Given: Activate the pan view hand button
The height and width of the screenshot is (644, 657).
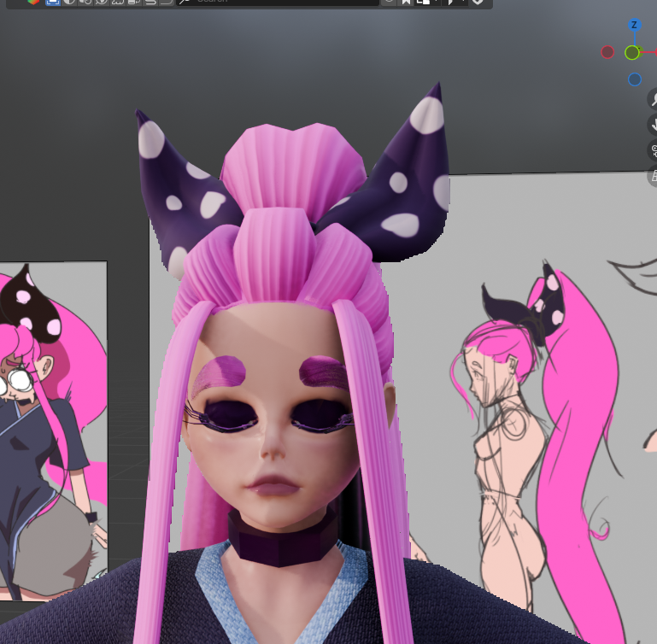Looking at the screenshot, I should (x=654, y=125).
